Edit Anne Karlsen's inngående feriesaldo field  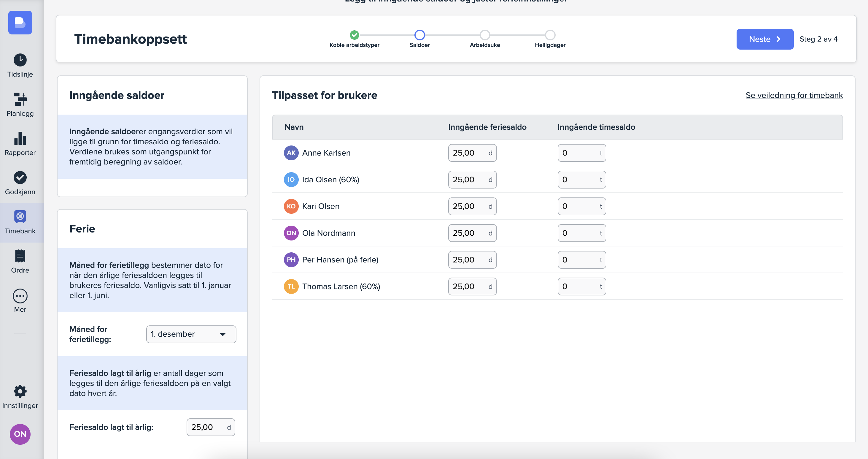coord(468,153)
